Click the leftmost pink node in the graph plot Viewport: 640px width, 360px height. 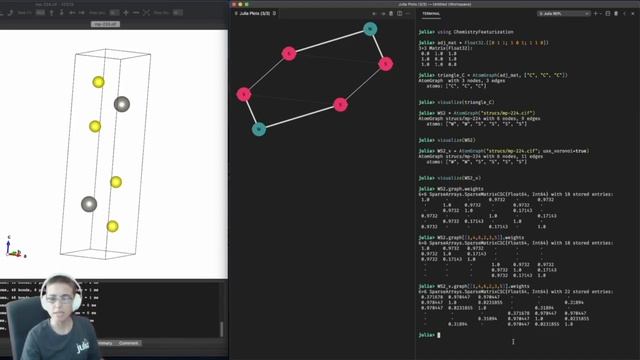[x=244, y=95]
